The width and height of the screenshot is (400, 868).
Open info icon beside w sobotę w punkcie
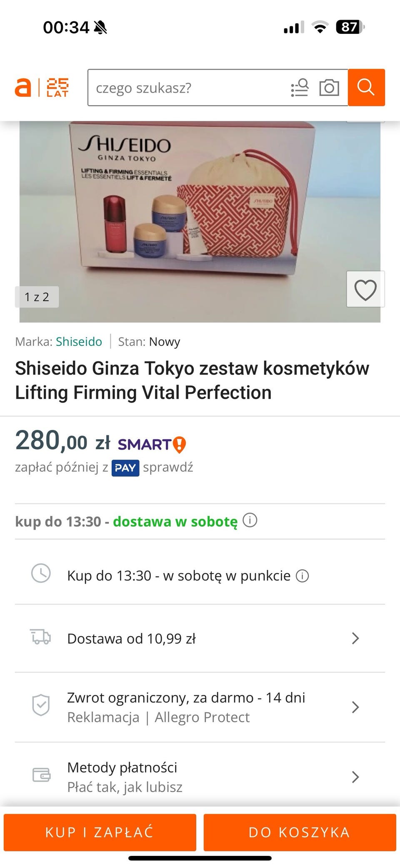302,576
